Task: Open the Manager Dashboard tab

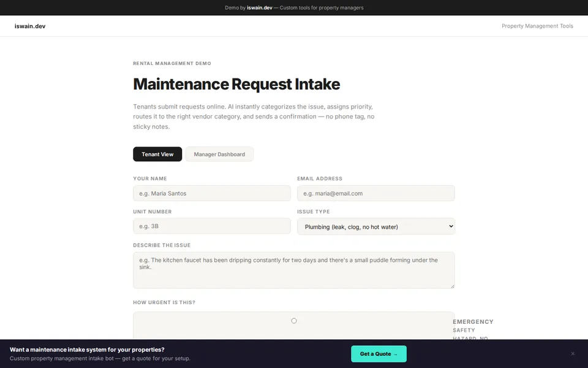Action: [x=219, y=154]
